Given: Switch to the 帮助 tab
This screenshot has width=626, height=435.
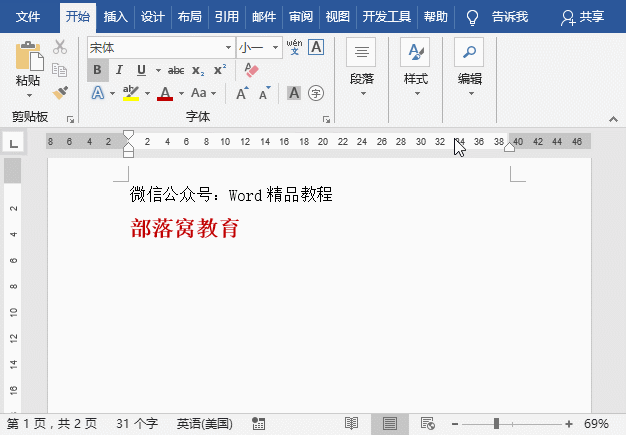Looking at the screenshot, I should pyautogui.click(x=436, y=17).
